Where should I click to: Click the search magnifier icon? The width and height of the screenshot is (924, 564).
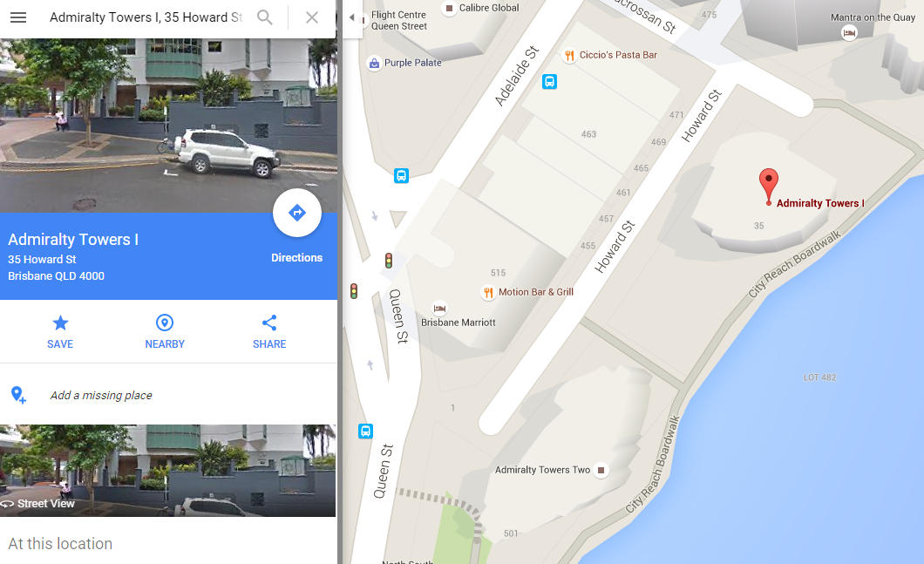(x=265, y=17)
